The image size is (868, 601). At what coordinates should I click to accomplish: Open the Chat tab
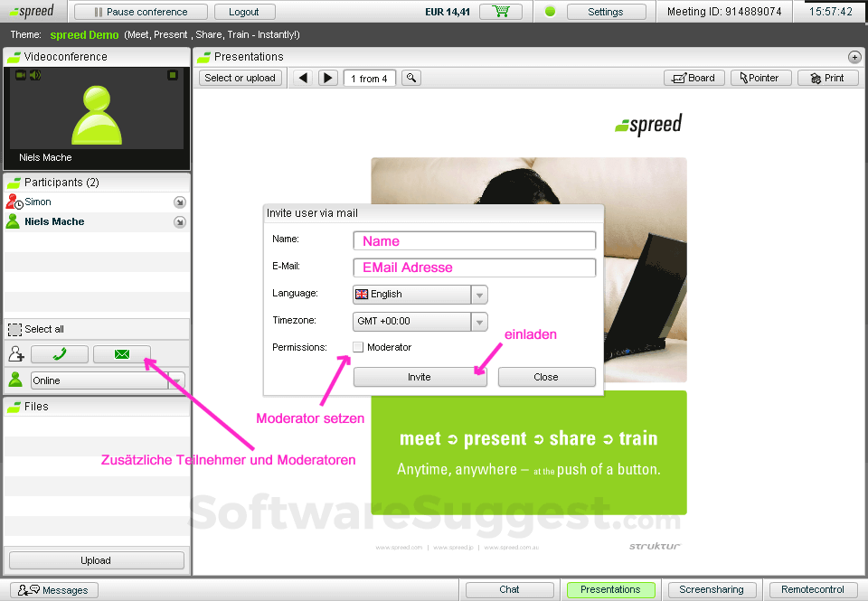[x=509, y=589]
